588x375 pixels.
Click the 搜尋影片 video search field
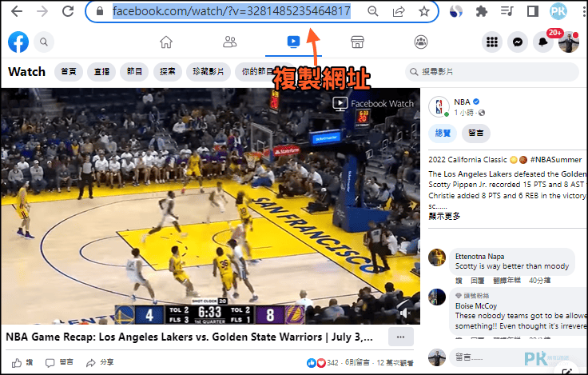[492, 72]
